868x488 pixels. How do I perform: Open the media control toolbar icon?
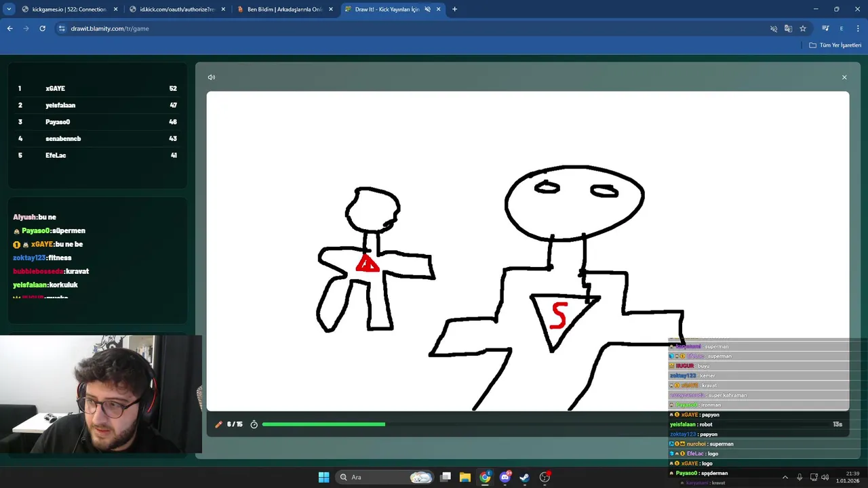[x=825, y=28]
